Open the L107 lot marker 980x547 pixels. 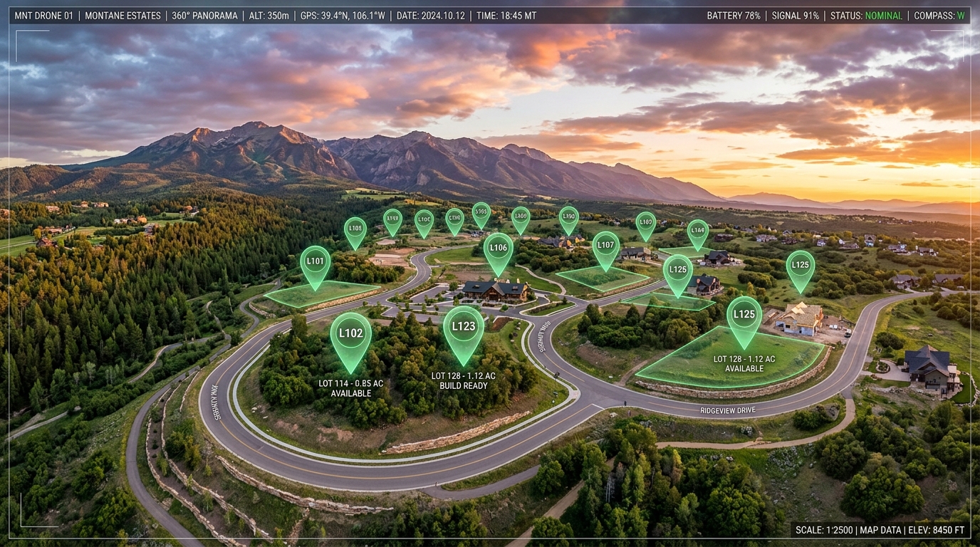[605, 250]
